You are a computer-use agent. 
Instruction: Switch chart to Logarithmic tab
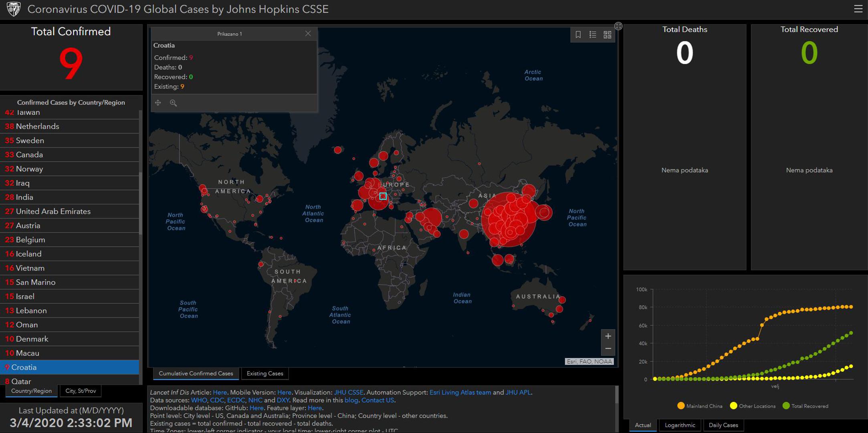[x=680, y=425]
